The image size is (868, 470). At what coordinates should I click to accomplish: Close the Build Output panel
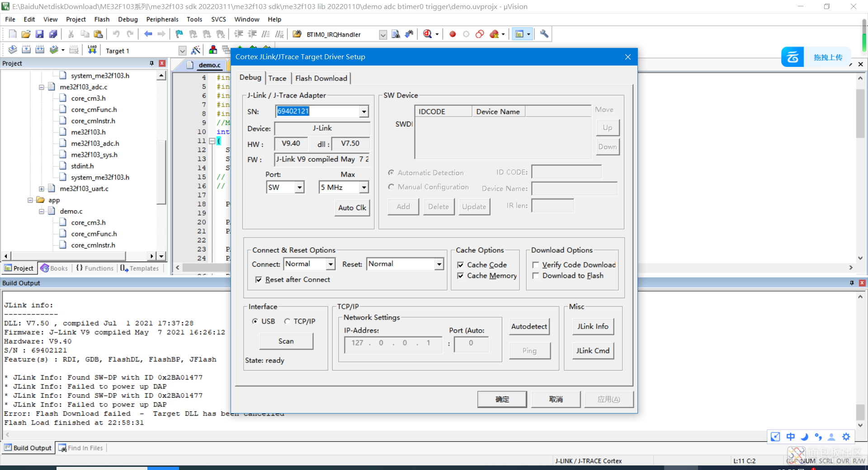[x=862, y=283]
